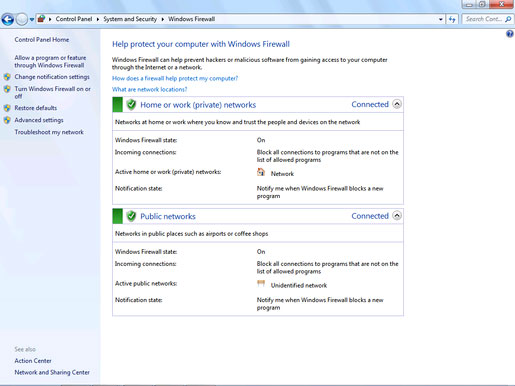Screen dimensions: 515x386
Task: Maximize the Windows Firewall window
Action: point(482,4)
